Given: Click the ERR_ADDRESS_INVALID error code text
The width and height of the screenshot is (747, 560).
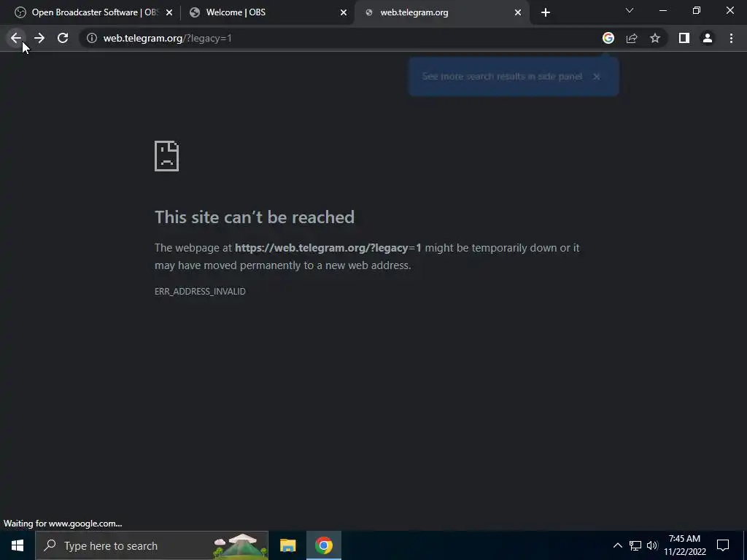Looking at the screenshot, I should click(200, 292).
